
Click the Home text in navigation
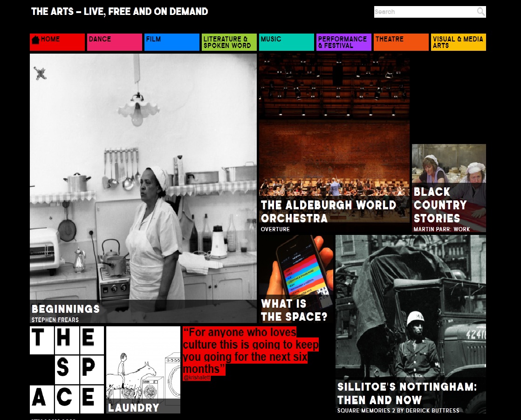click(x=50, y=39)
